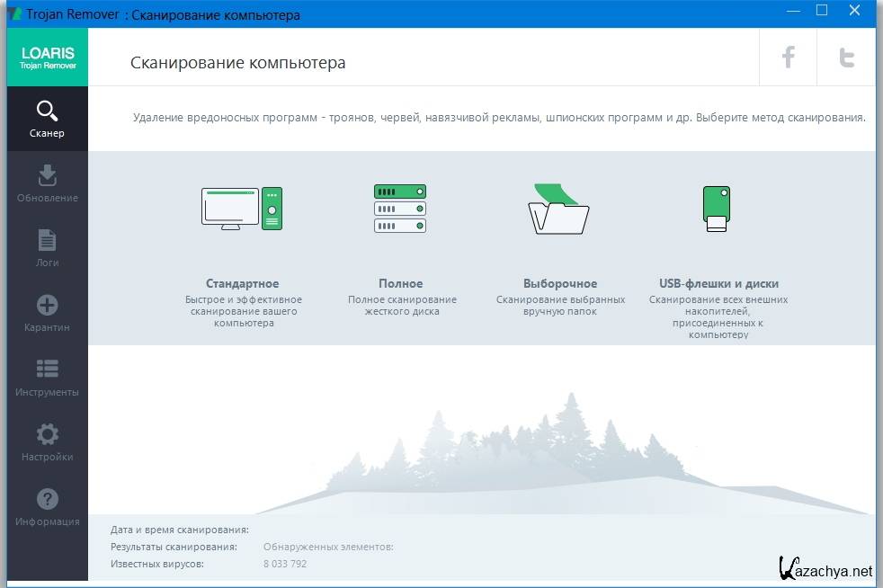The height and width of the screenshot is (588, 883).
Task: Open the Facebook page link icon
Action: point(788,58)
